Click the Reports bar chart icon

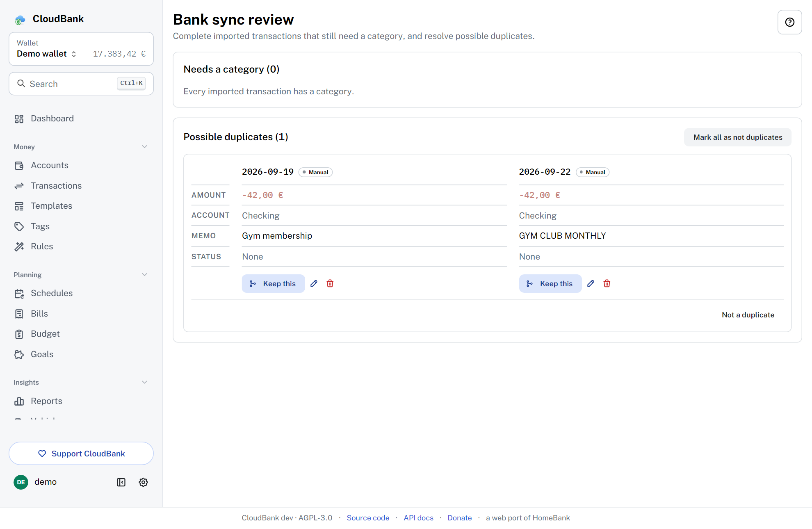pyautogui.click(x=19, y=401)
